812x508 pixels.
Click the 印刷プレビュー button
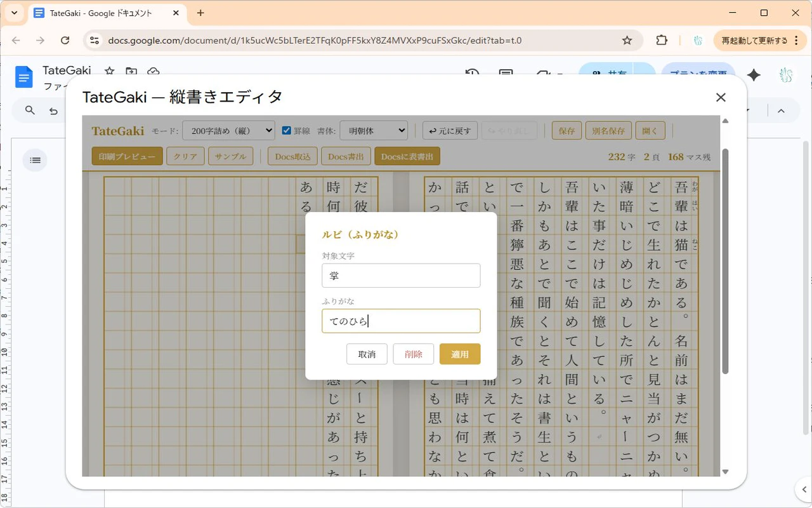pos(127,156)
